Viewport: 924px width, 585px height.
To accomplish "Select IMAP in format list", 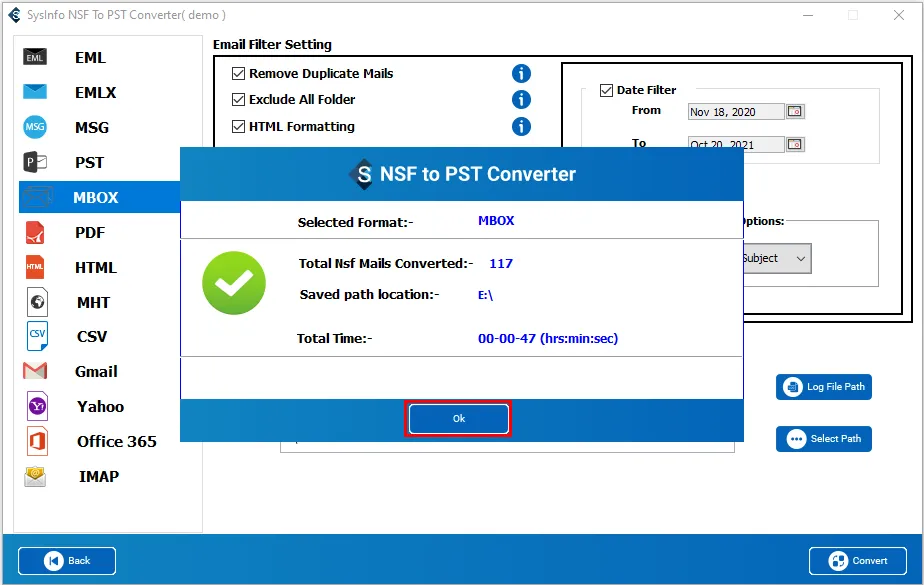I will [x=98, y=476].
